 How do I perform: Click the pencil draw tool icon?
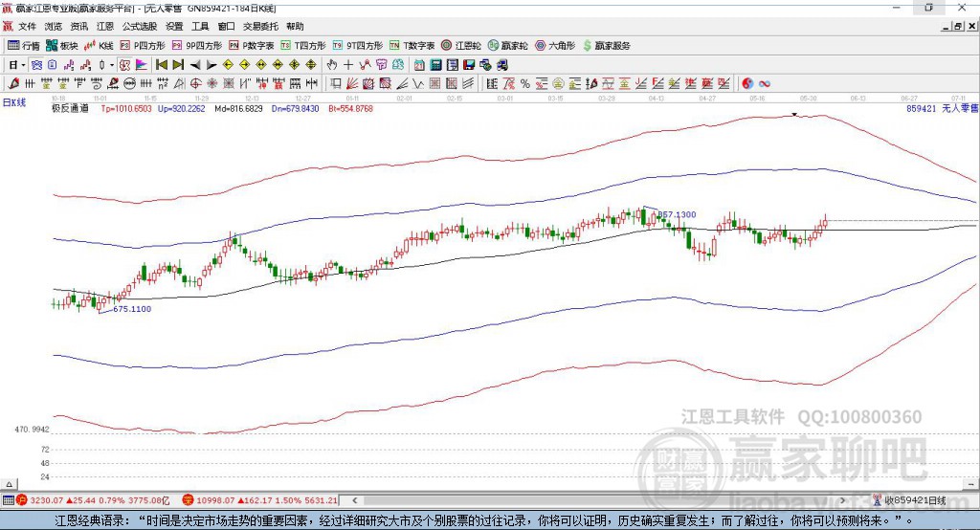click(x=13, y=83)
